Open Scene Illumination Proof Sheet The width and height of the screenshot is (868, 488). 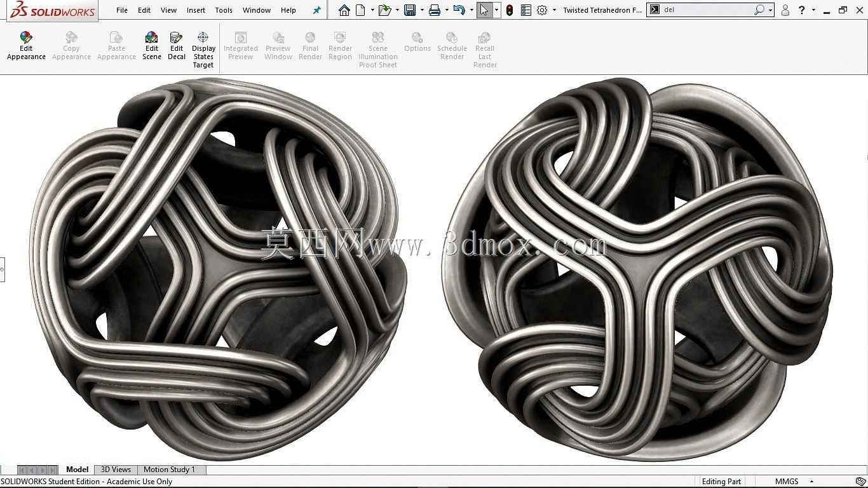click(378, 50)
